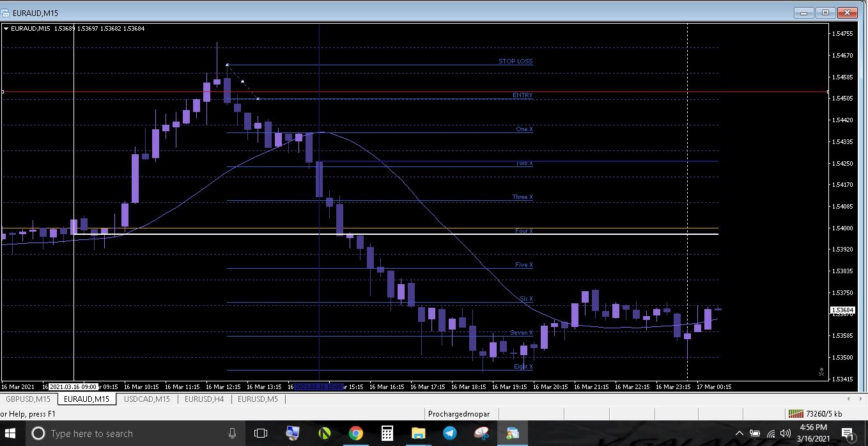Click the battery power tray icon
This screenshot has height=446, width=868.
point(755,433)
